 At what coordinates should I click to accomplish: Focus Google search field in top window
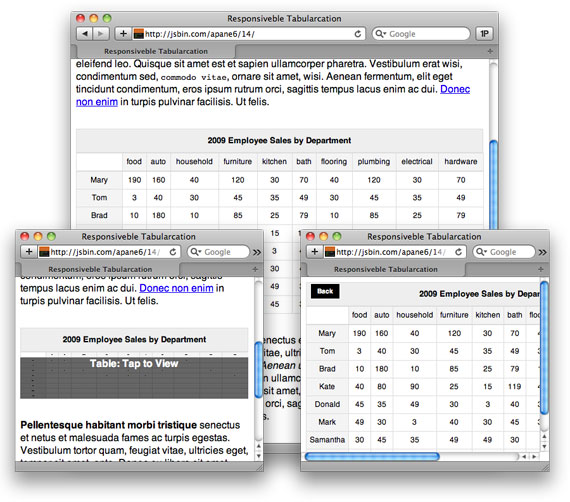(421, 34)
